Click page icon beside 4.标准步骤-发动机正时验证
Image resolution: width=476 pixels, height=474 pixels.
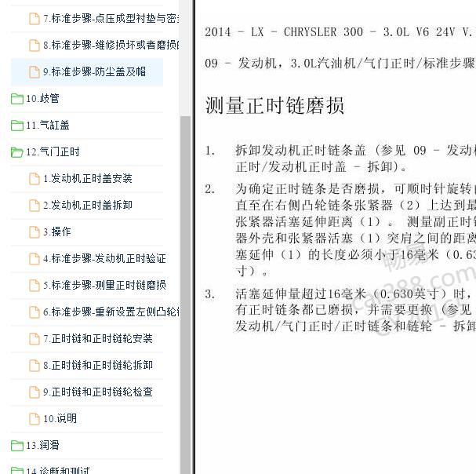coord(35,259)
